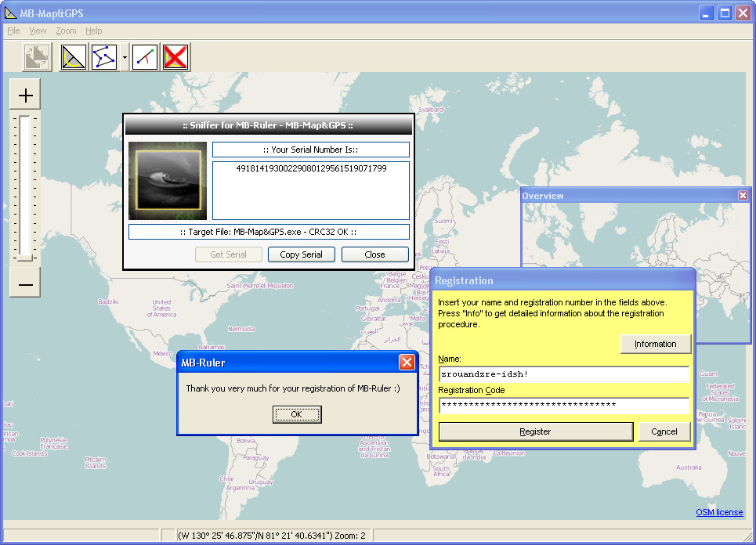The height and width of the screenshot is (545, 756).
Task: Click the MB-Map&GPS title bar app icon
Action: point(10,13)
